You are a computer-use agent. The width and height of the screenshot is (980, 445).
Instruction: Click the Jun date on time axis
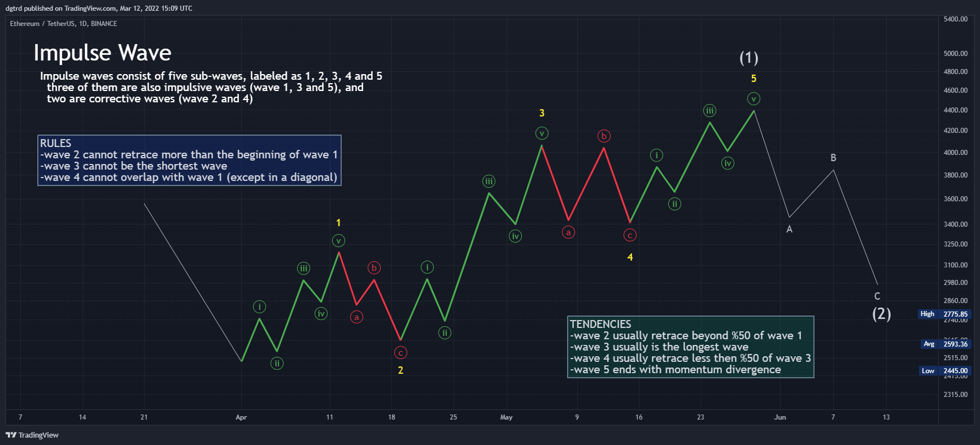(780, 417)
